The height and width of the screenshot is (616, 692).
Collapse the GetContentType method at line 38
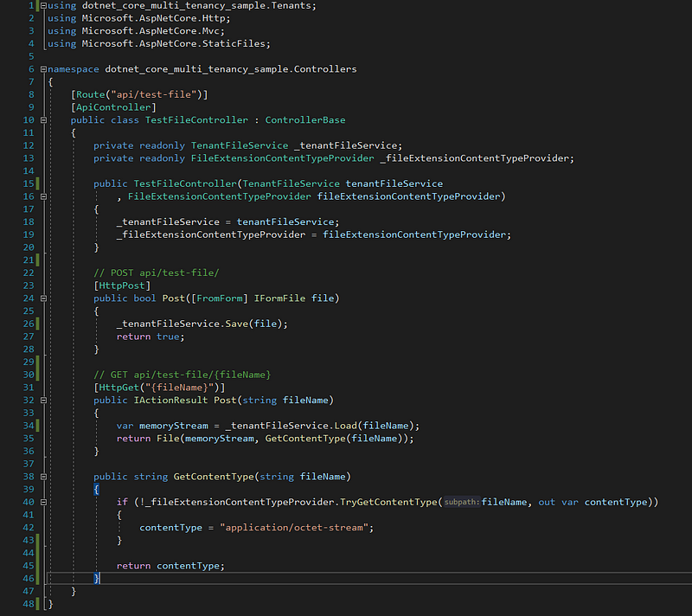44,477
